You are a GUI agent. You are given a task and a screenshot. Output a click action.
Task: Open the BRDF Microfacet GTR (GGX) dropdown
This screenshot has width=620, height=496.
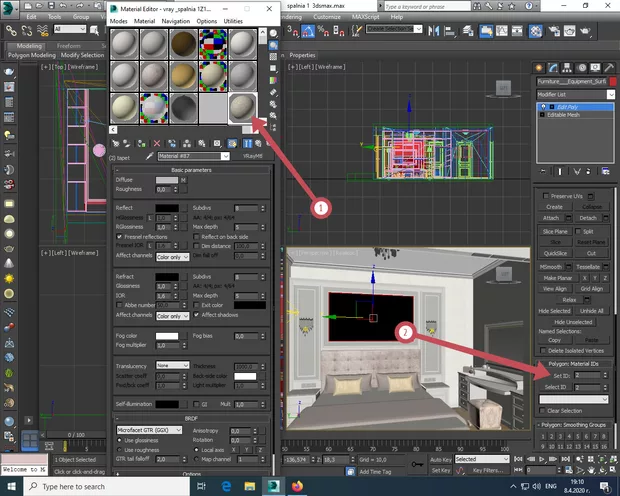150,429
